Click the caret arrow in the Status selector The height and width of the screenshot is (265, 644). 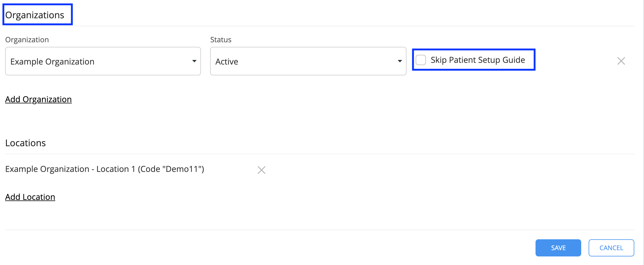coord(400,61)
